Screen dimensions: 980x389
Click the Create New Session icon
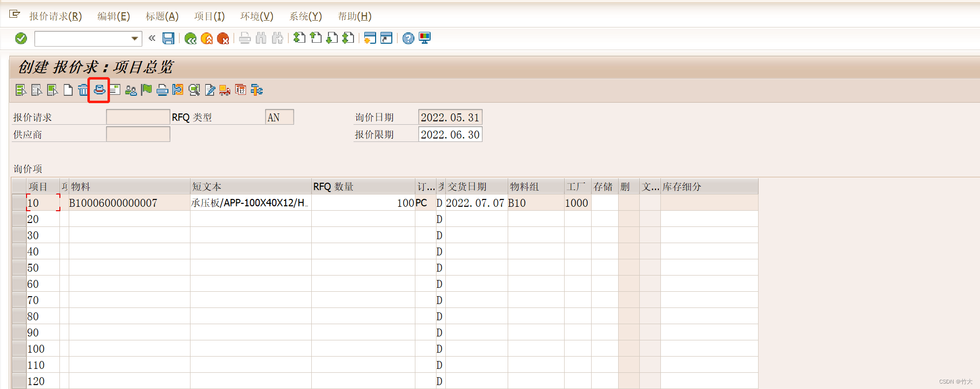pos(370,38)
